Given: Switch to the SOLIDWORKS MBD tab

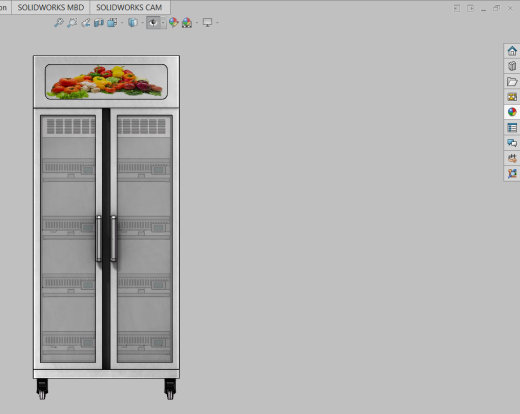Looking at the screenshot, I should click(51, 7).
